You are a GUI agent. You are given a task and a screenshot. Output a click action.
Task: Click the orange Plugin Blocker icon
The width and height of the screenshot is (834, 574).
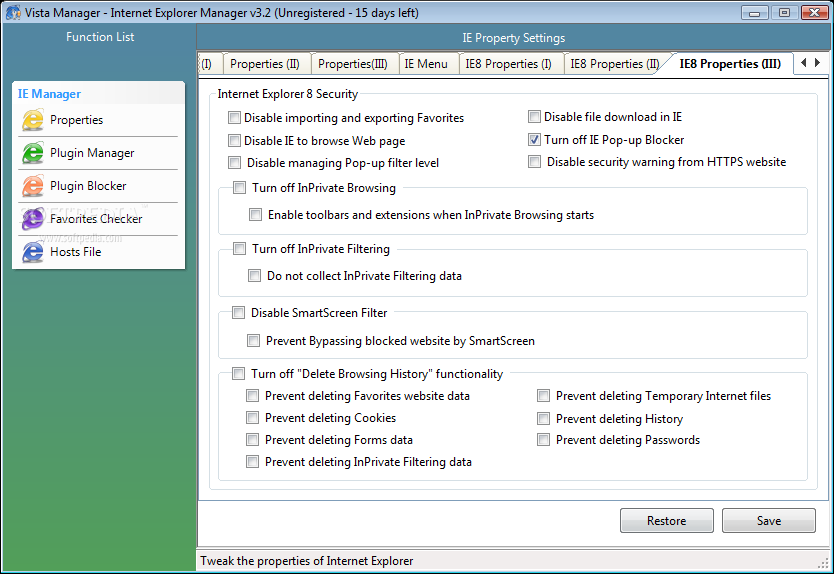coord(32,186)
